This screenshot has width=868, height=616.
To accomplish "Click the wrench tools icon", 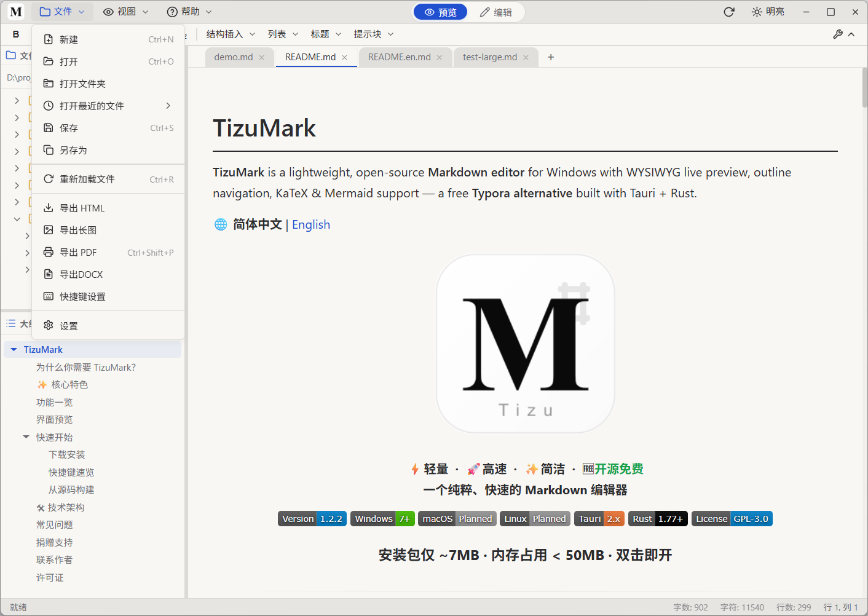I will point(838,34).
